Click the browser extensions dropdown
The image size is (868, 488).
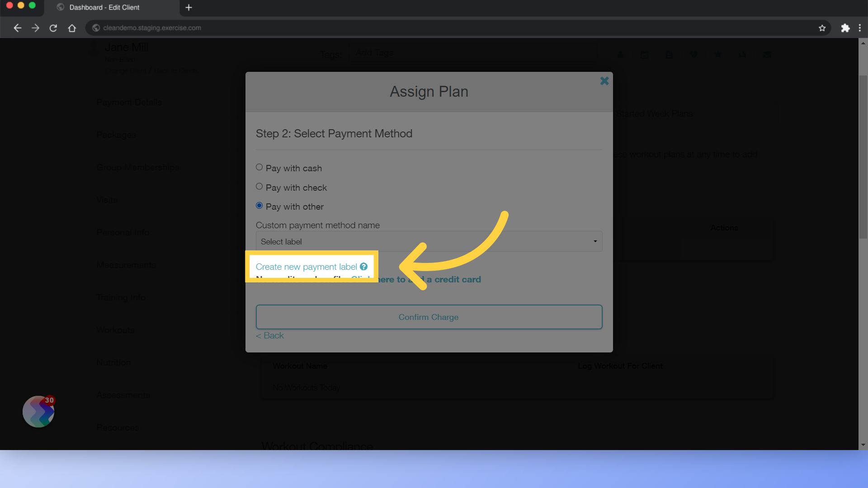tap(845, 28)
